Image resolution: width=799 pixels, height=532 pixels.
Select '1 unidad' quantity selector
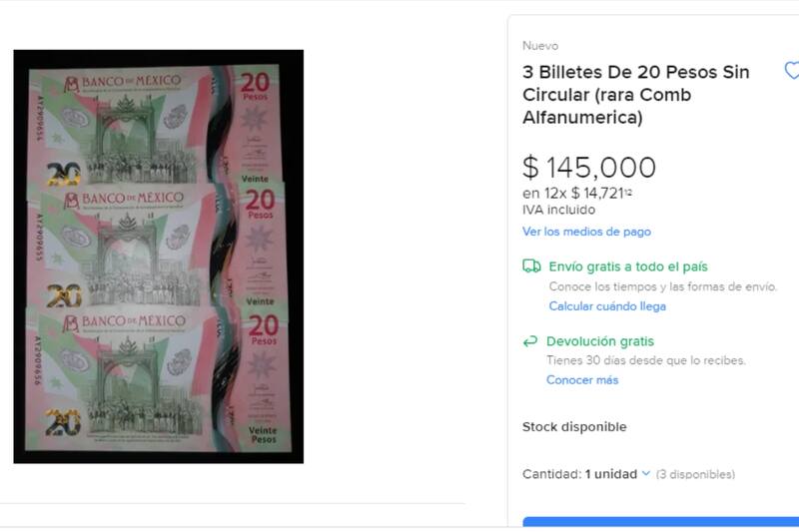click(611, 474)
